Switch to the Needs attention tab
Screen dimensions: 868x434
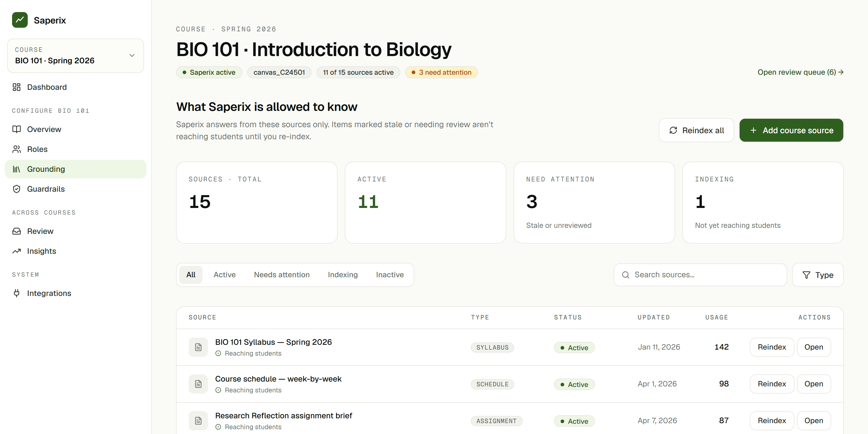[282, 275]
